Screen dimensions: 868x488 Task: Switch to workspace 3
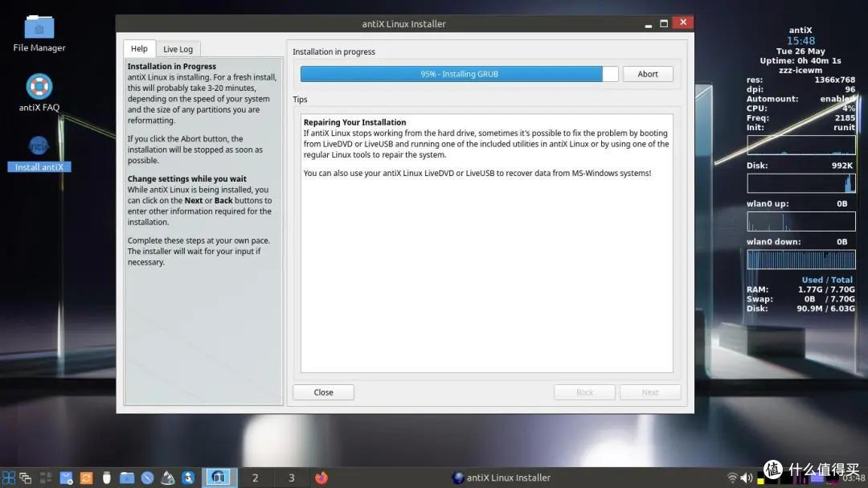tap(292, 478)
